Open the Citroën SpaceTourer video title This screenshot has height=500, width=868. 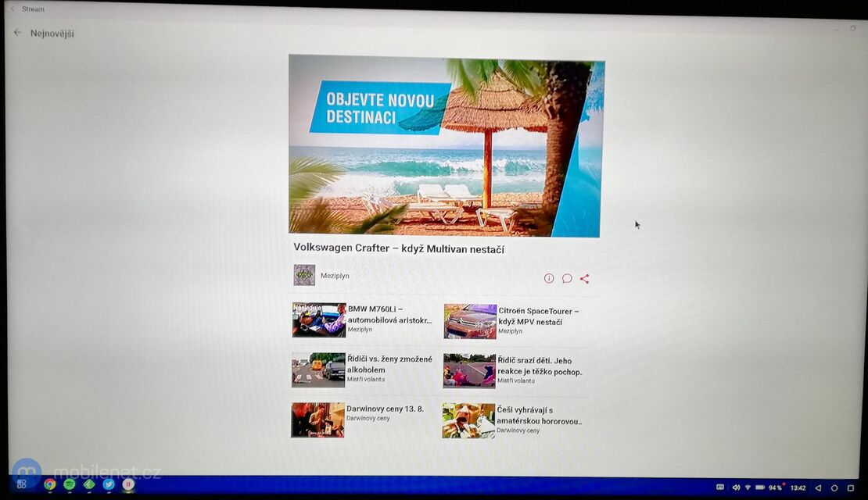click(538, 316)
